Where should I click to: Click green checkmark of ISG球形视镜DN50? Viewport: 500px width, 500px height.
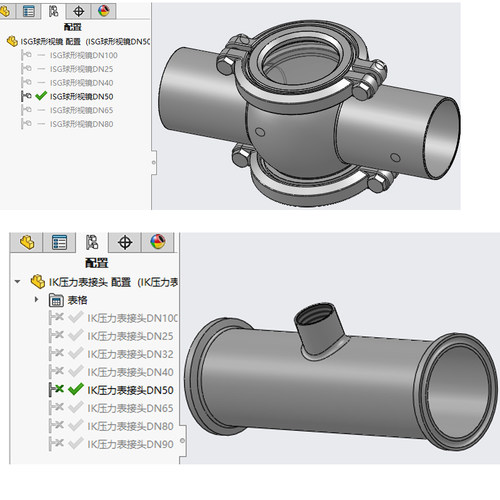(x=41, y=96)
